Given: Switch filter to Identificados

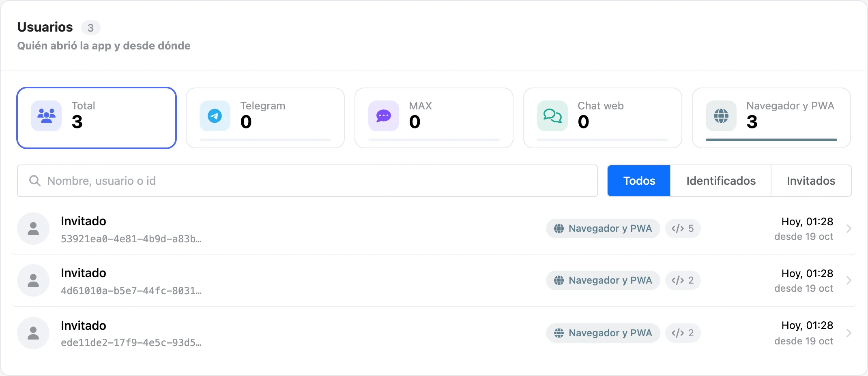Looking at the screenshot, I should click(721, 181).
